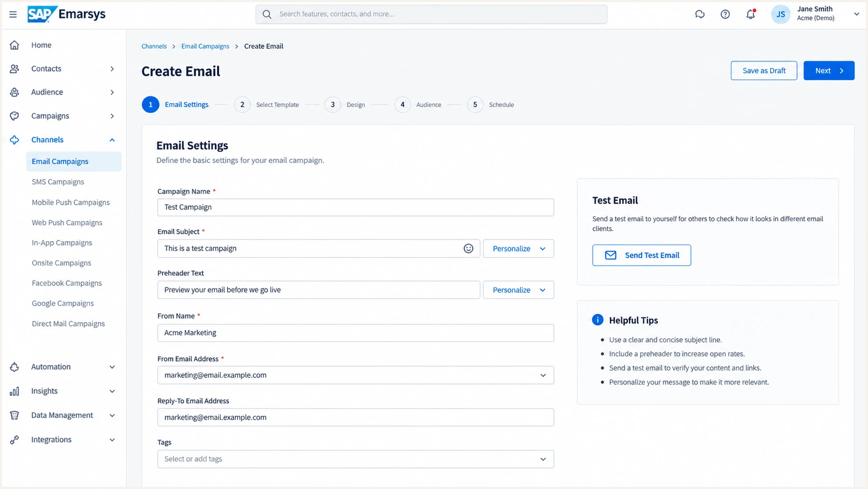The image size is (868, 489).
Task: Click the top search features field
Action: [431, 15]
